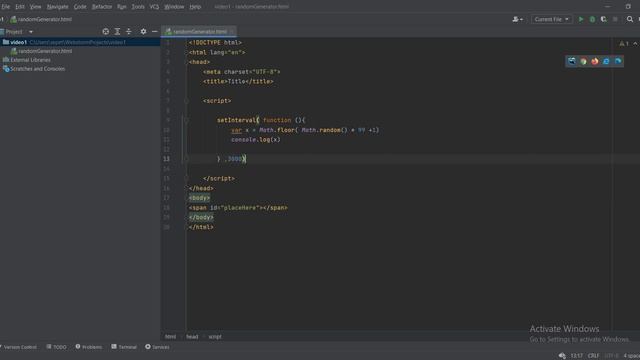The image size is (640, 360).
Task: Run the current file with green play button
Action: pyautogui.click(x=581, y=19)
